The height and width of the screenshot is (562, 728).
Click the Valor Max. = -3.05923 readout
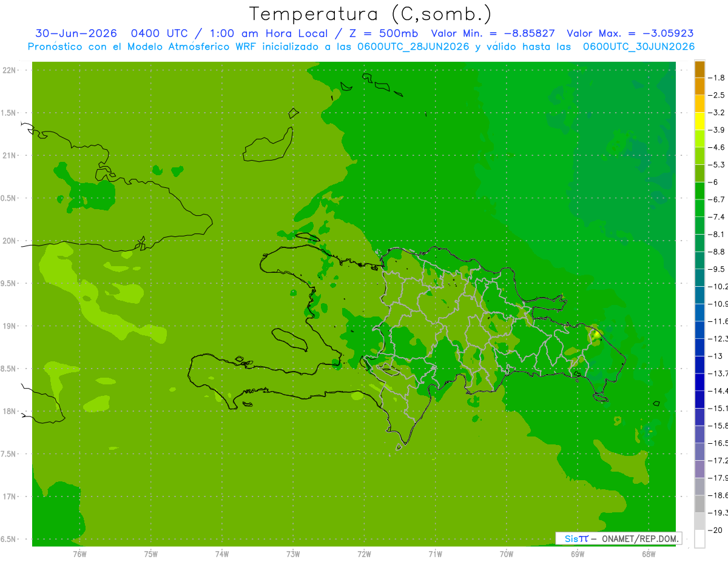tap(630, 33)
